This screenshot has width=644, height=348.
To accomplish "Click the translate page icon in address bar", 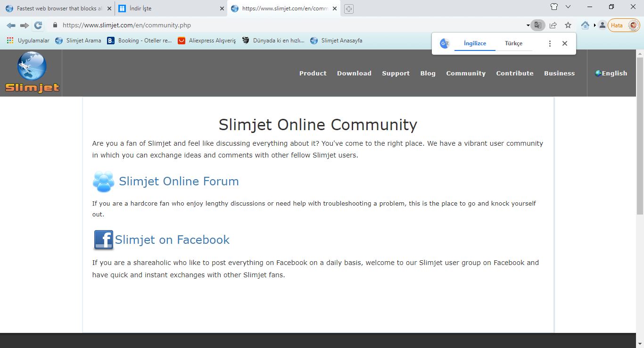I will [538, 25].
